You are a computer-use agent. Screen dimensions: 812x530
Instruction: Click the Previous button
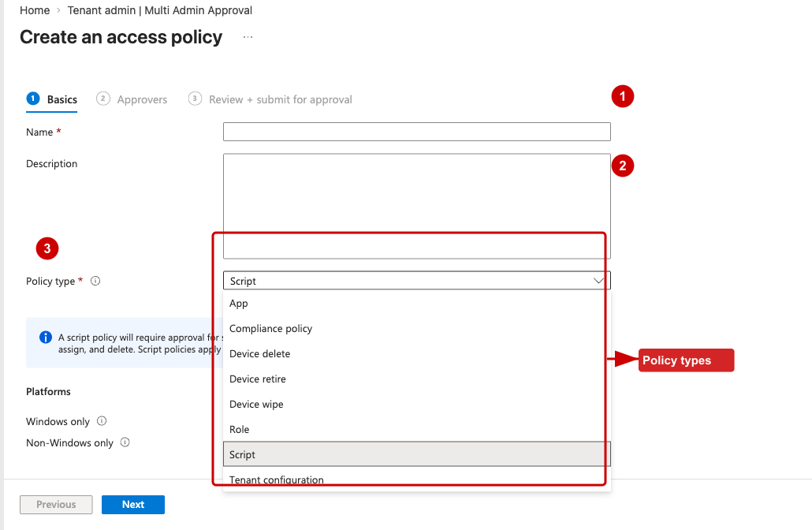click(x=56, y=504)
